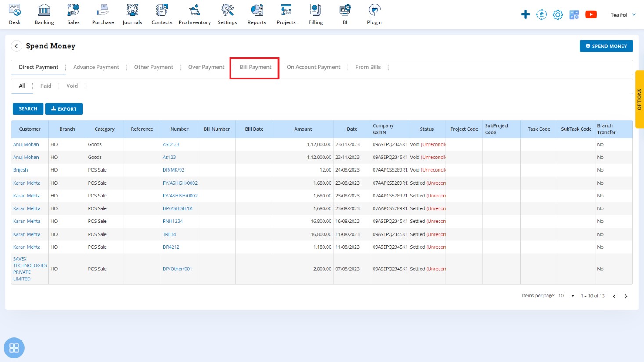Image resolution: width=644 pixels, height=362 pixels.
Task: Open payment number As123 link
Action: pos(169,157)
